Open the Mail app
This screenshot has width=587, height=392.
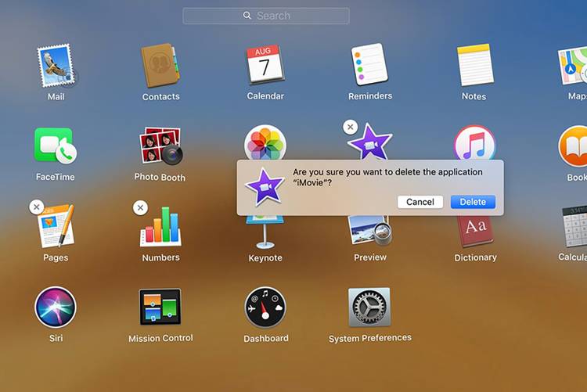[56, 66]
